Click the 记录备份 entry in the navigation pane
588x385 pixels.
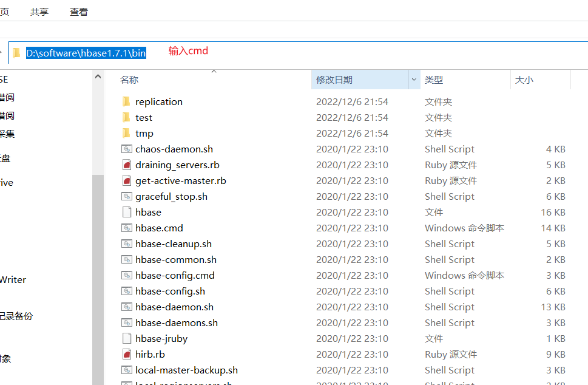16,316
